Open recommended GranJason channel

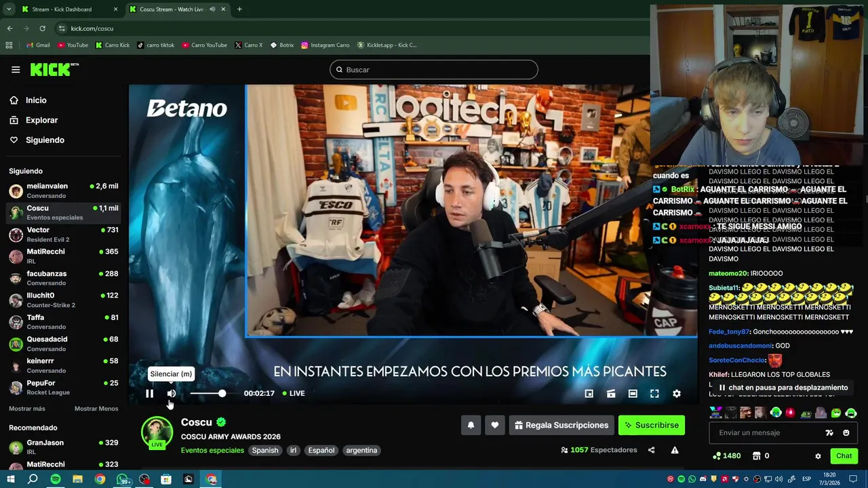[x=64, y=447]
